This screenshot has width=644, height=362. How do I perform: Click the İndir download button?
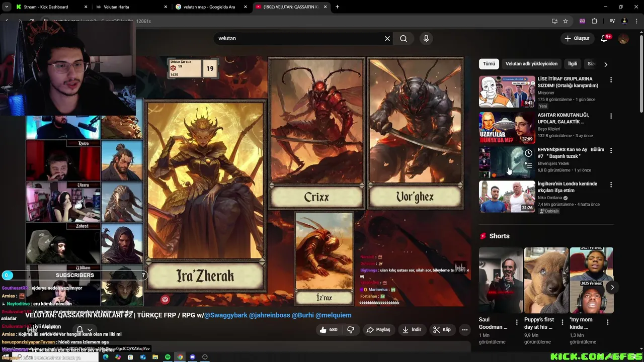[412, 330]
